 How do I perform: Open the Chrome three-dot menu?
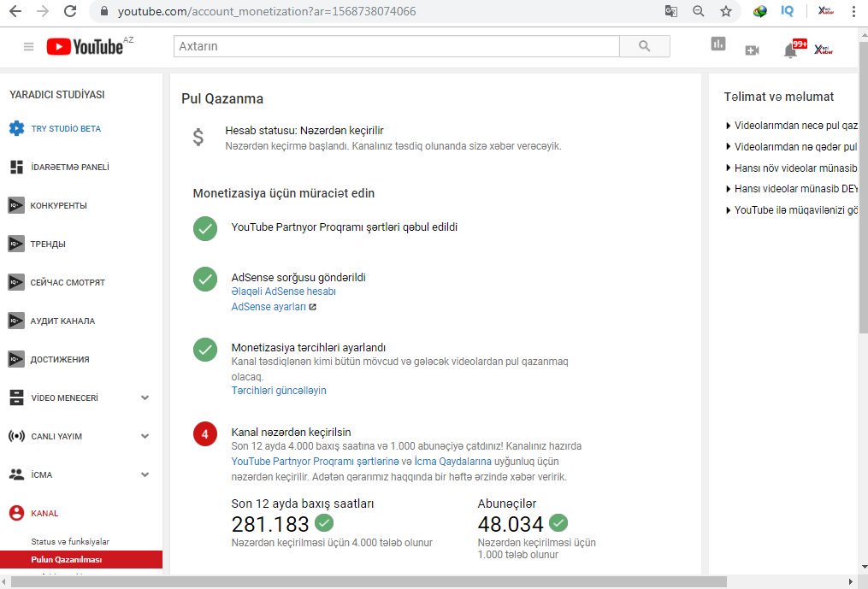(x=853, y=11)
